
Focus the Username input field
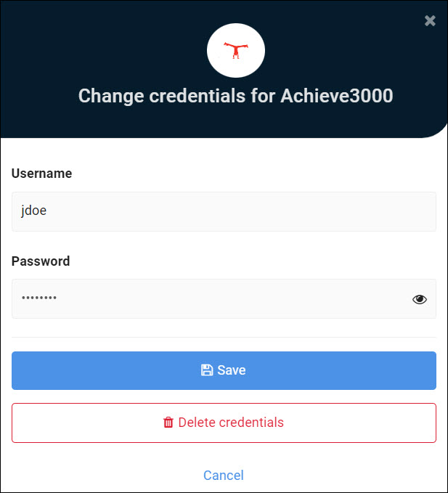point(224,211)
